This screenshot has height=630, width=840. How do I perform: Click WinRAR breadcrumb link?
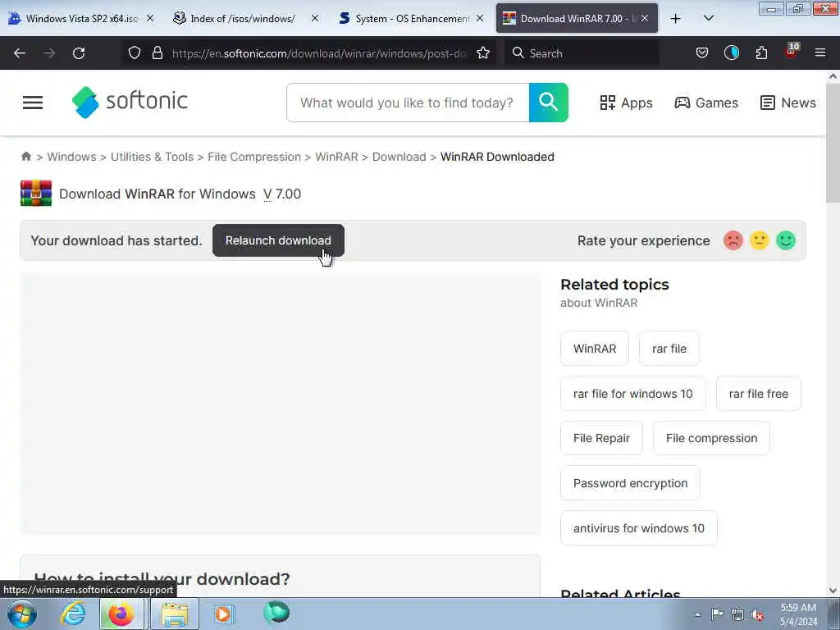(x=336, y=157)
